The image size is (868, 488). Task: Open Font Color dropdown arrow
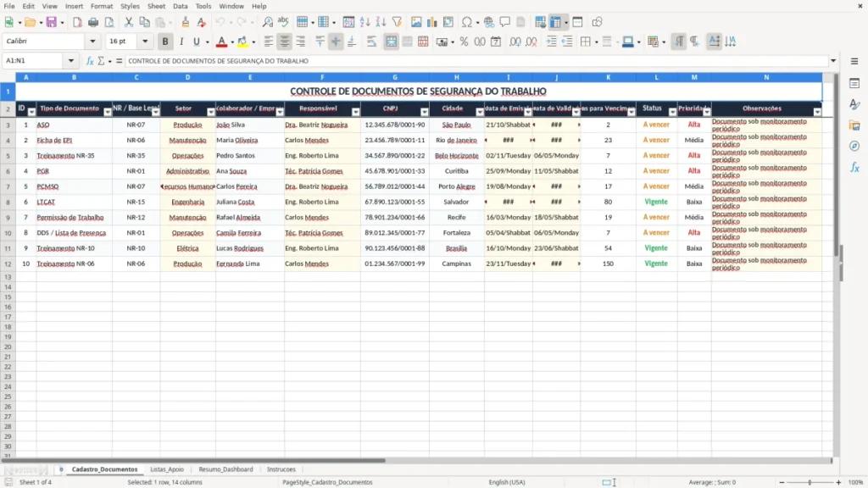click(232, 42)
